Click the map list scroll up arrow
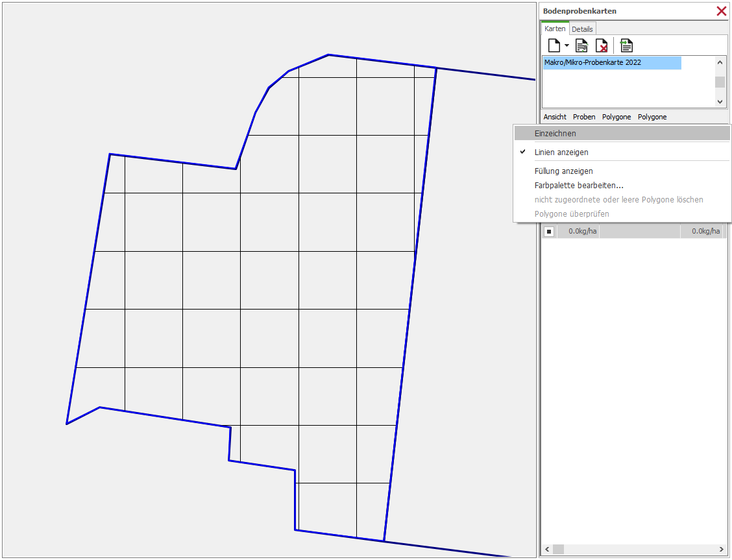Image resolution: width=732 pixels, height=560 pixels. tap(720, 62)
